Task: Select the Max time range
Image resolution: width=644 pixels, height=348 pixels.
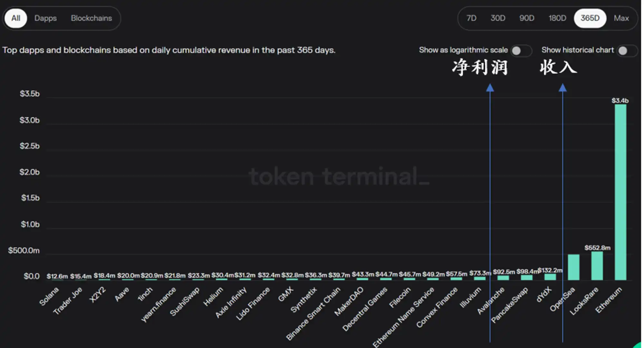Action: pyautogui.click(x=621, y=18)
